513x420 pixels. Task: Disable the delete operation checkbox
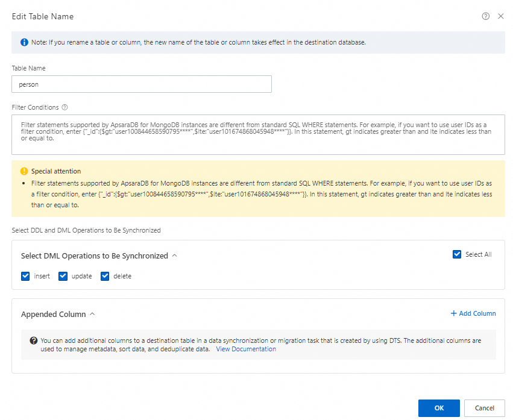[x=105, y=276]
